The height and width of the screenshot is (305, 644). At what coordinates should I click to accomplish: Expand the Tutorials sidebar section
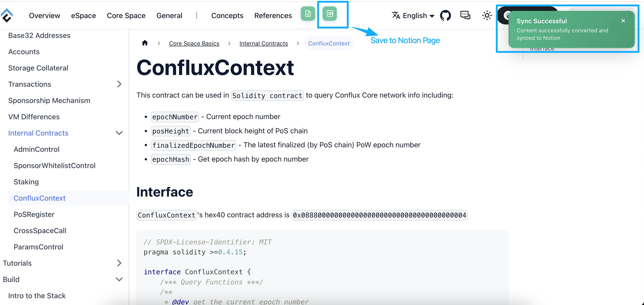pos(119,263)
